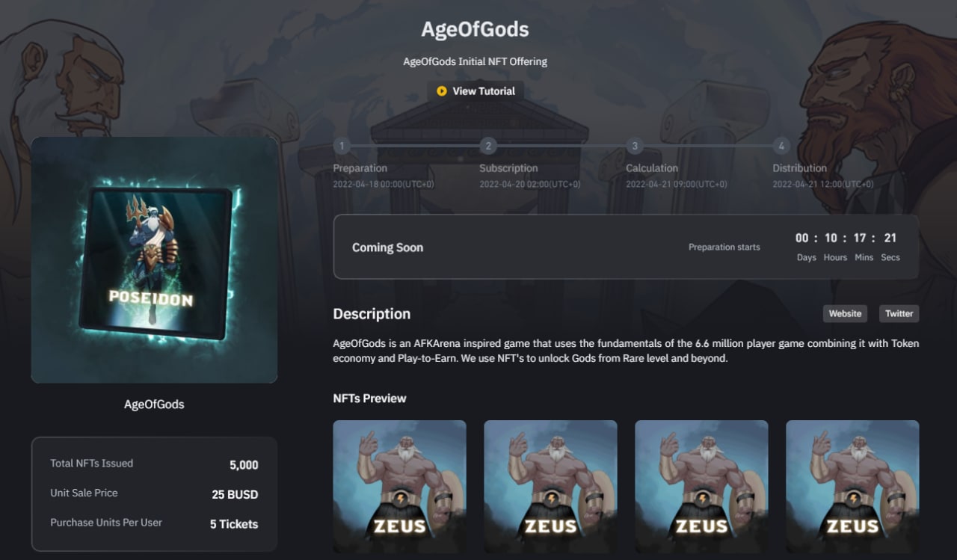Open the second Zeus NFT preview

click(550, 487)
